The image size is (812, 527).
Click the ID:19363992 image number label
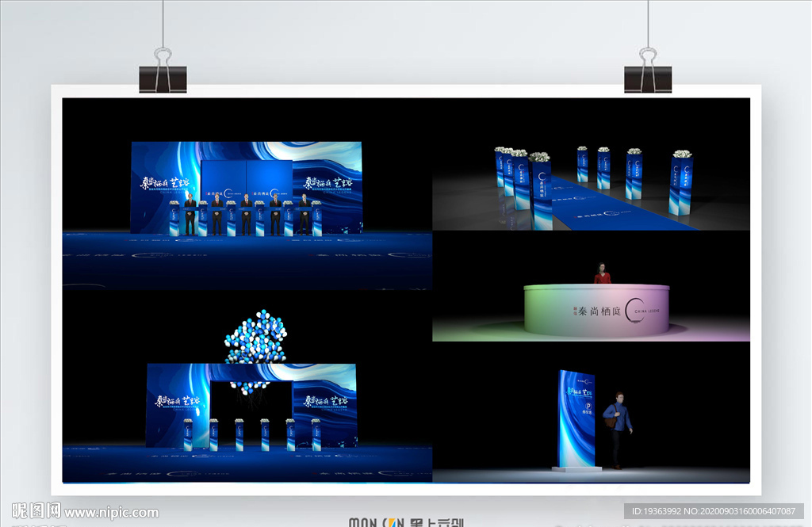click(x=713, y=511)
